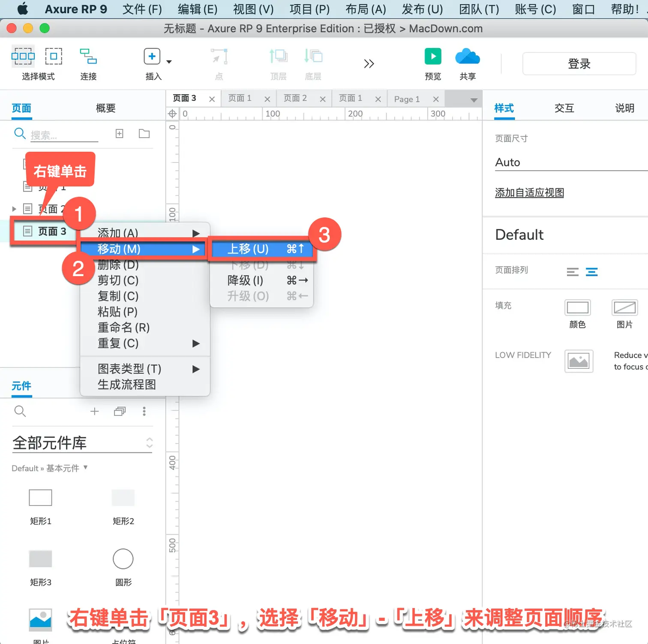The image size is (648, 644).
Task: Choose 重命名 (R) in context menu
Action: 144,328
